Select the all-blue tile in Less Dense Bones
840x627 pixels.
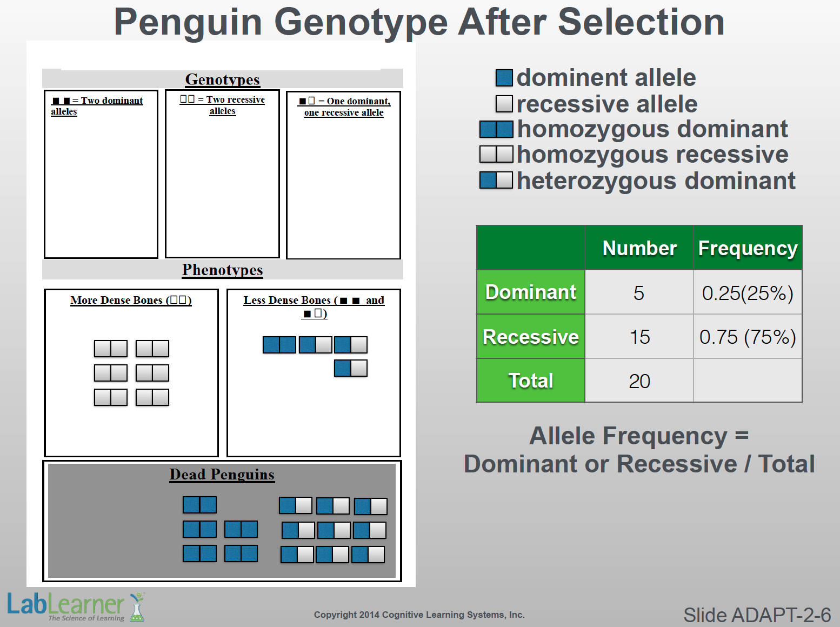pyautogui.click(x=279, y=345)
